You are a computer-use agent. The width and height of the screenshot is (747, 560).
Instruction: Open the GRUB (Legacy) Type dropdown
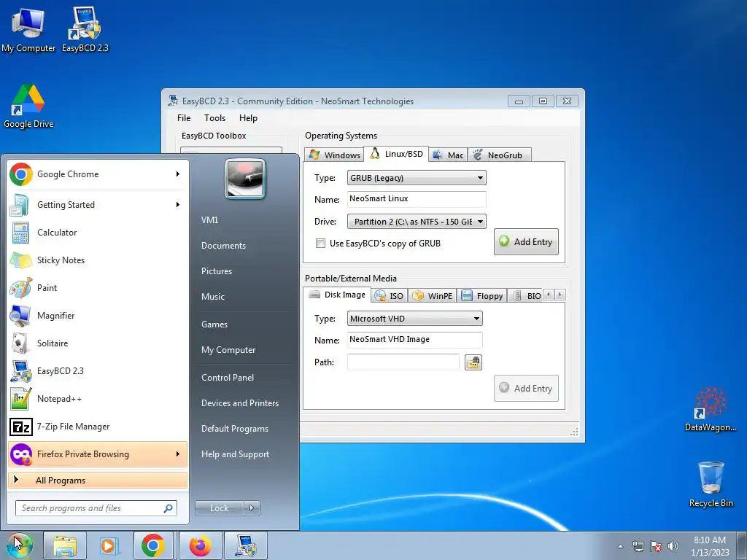(x=417, y=178)
